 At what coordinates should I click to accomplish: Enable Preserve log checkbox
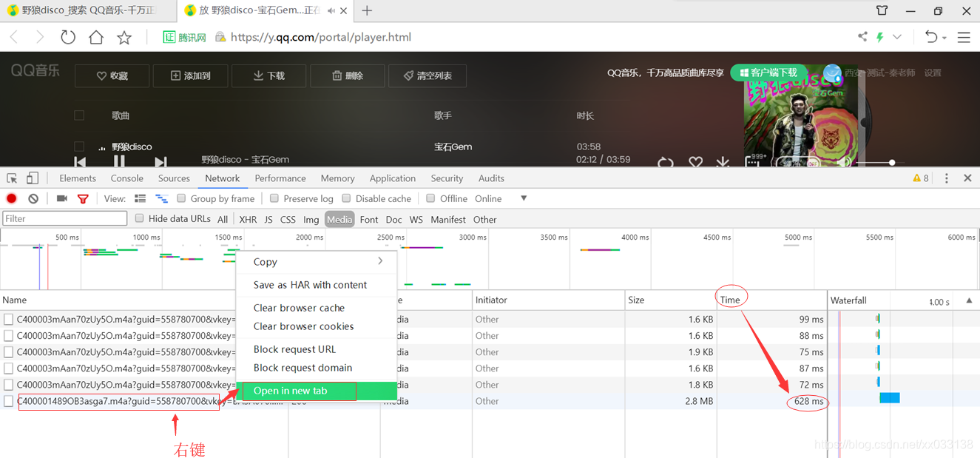[274, 198]
